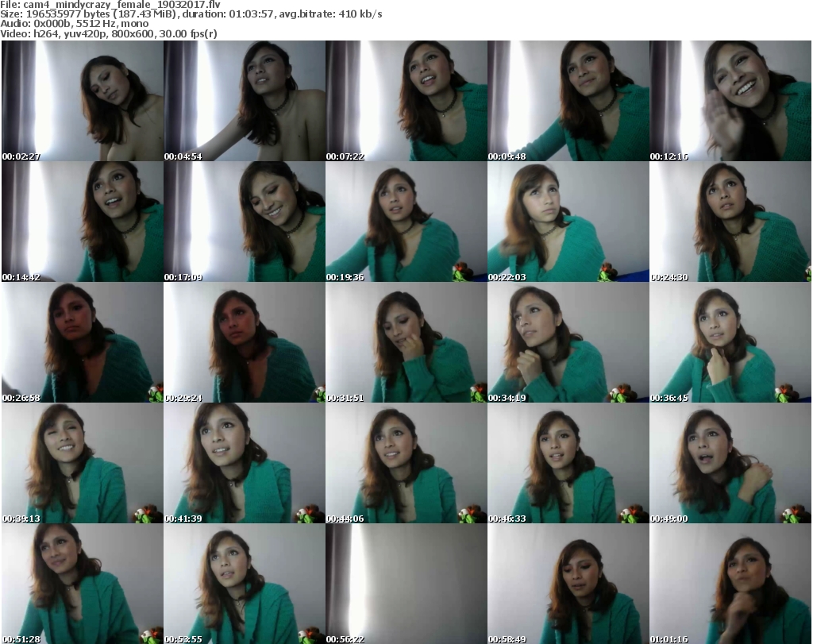Choose the frame marked 00:51:28
The width and height of the screenshot is (813, 644).
[83, 584]
